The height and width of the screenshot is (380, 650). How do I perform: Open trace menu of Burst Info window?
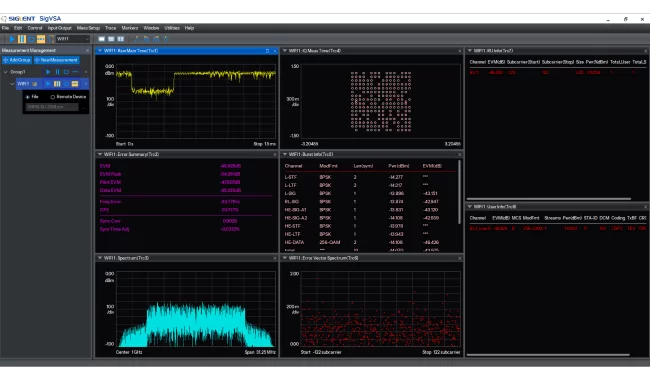285,154
